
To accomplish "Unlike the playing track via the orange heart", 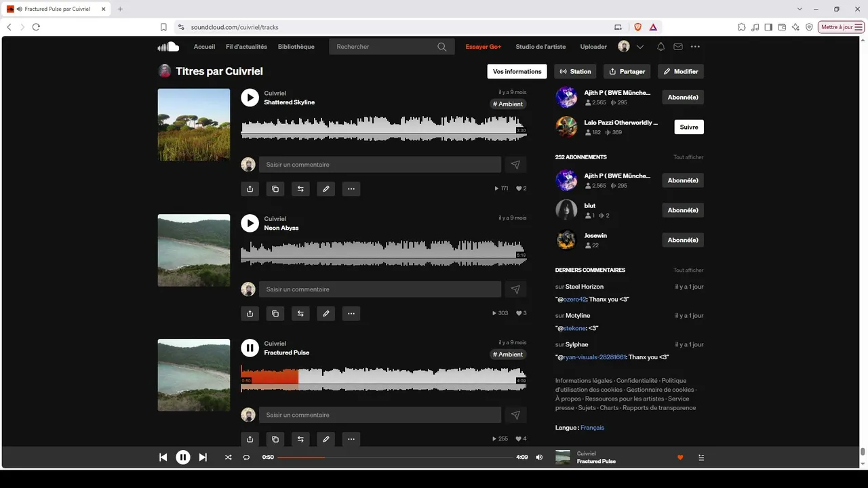I will pyautogui.click(x=680, y=457).
